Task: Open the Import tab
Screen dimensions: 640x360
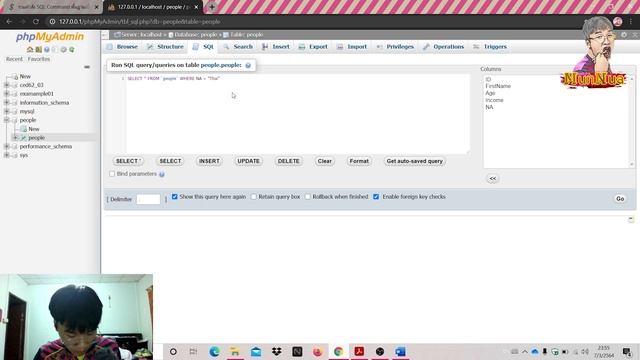Action: (352, 47)
